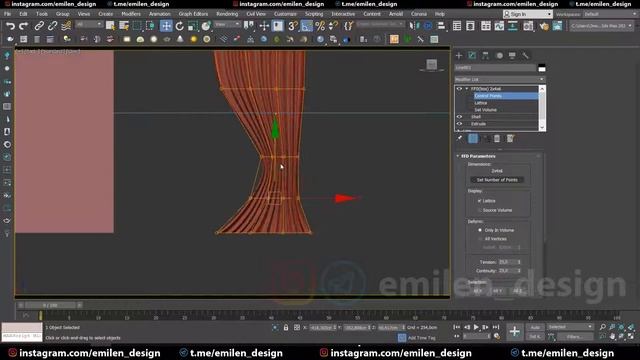
Task: Click the Undo arrow in the toolbar
Action: point(10,26)
